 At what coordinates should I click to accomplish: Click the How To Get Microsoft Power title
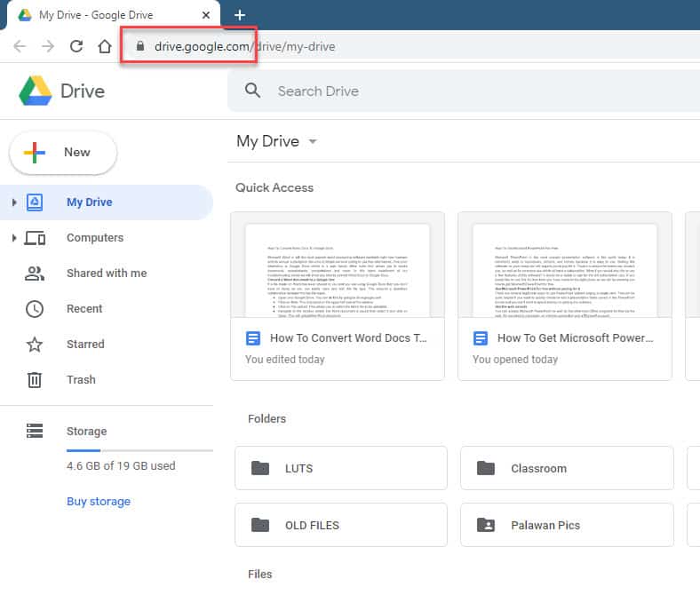pyautogui.click(x=576, y=337)
